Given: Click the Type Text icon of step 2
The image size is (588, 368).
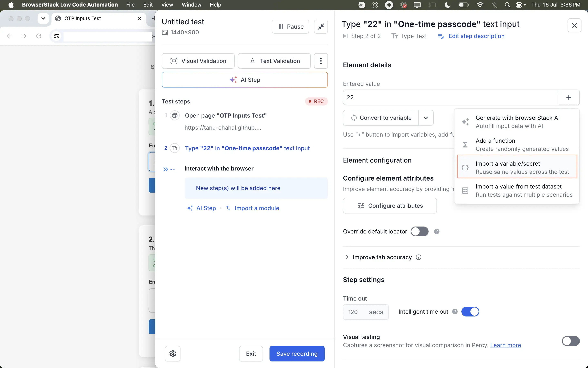Looking at the screenshot, I should [x=175, y=148].
